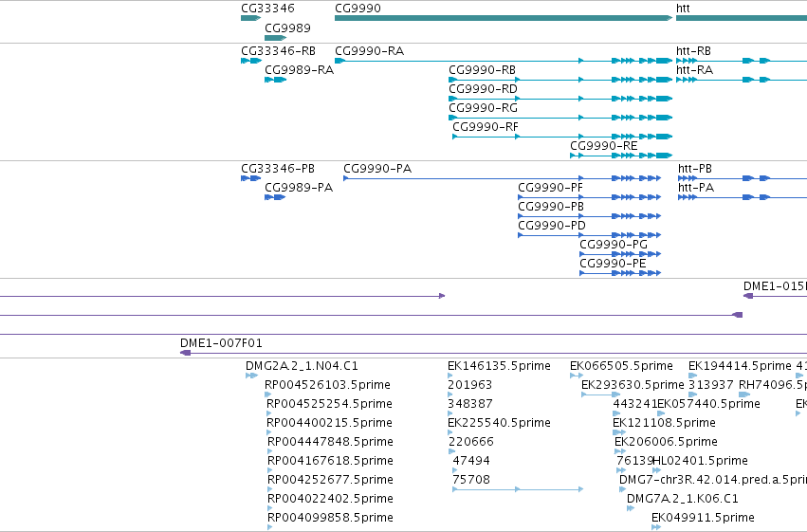This screenshot has width=807, height=532.
Task: Select transcript CG9990-RD
Action: coord(560,99)
